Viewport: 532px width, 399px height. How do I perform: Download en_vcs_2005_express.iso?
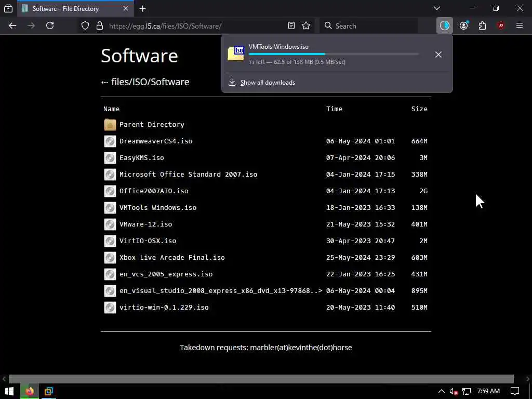tap(166, 274)
